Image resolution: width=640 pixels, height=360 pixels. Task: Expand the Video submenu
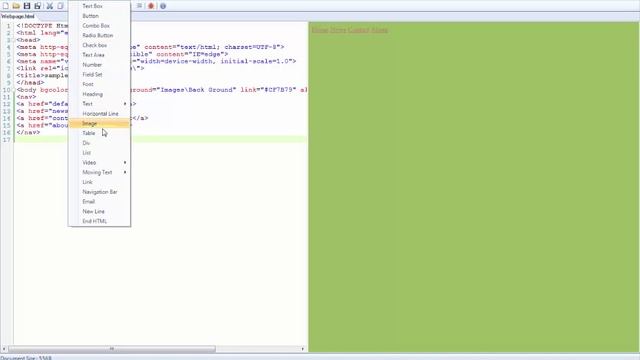point(100,163)
